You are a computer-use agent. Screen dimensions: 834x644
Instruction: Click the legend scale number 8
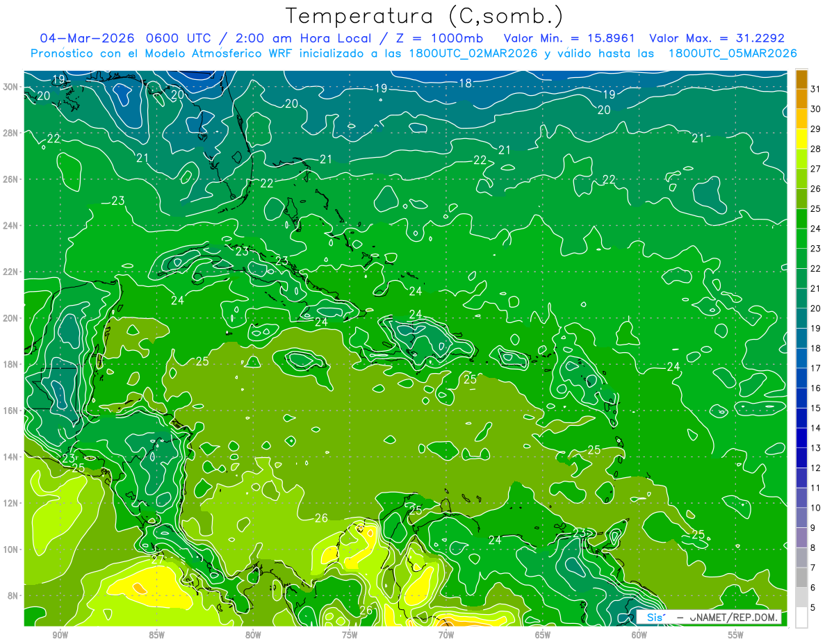pyautogui.click(x=813, y=547)
